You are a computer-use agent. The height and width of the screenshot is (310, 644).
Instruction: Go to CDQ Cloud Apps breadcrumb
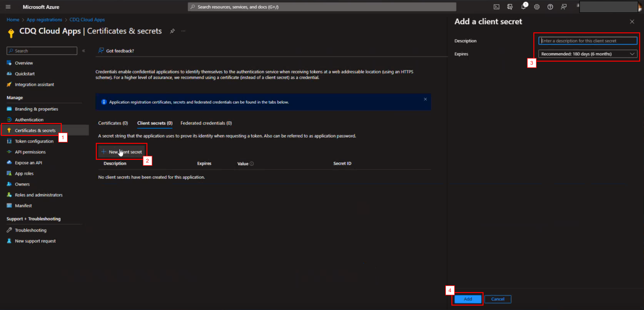[87, 19]
